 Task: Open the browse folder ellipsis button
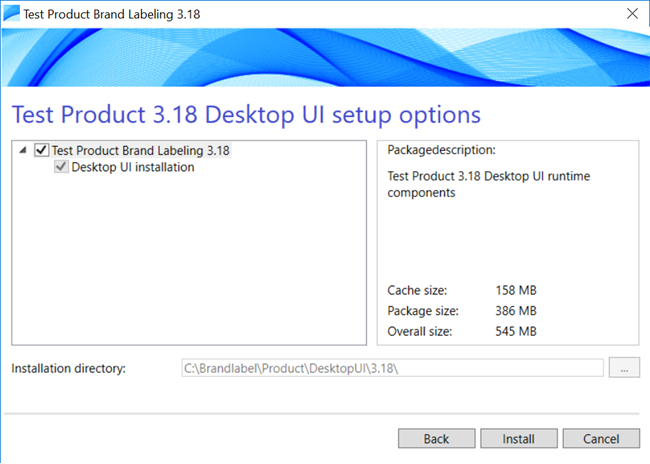coord(624,368)
